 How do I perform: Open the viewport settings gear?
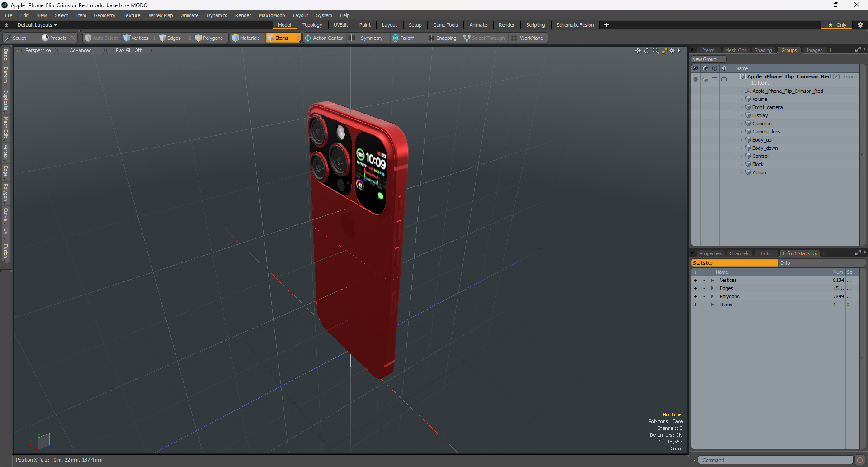coord(672,51)
